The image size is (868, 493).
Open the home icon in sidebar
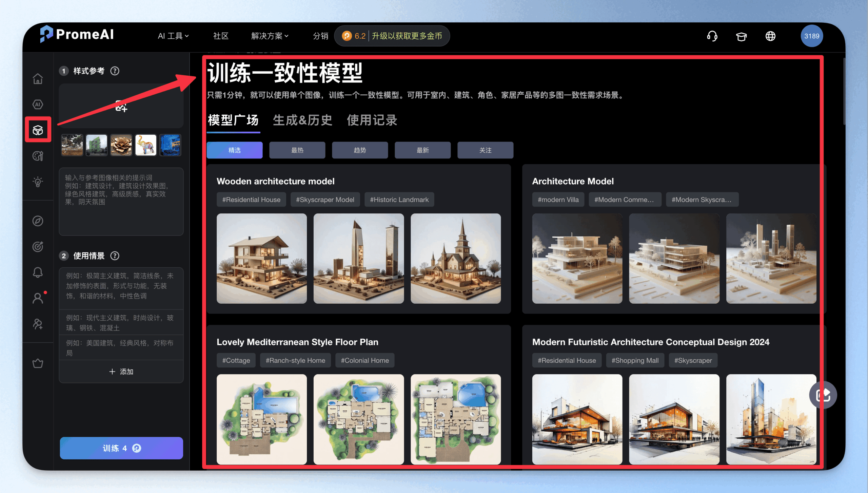click(x=38, y=79)
